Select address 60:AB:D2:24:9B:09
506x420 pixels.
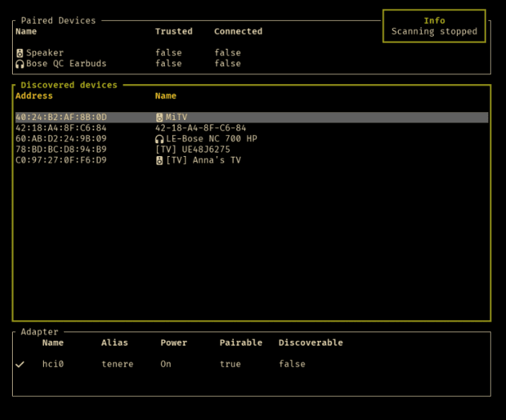(x=61, y=138)
